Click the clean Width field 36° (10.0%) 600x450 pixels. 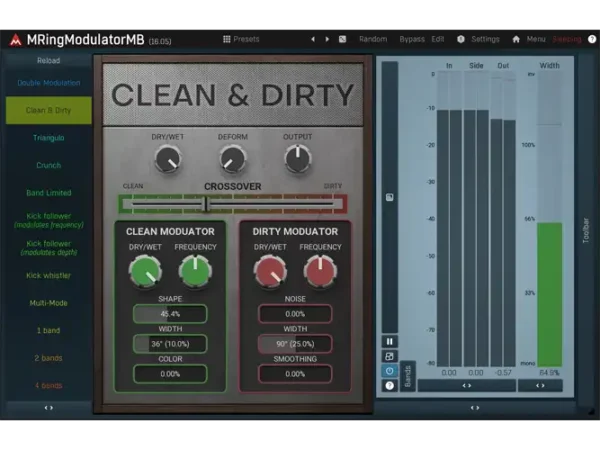pos(170,344)
